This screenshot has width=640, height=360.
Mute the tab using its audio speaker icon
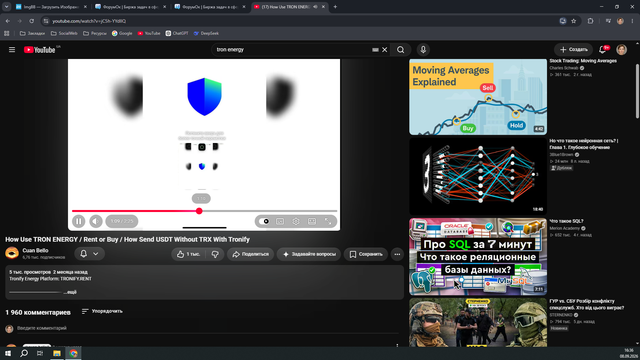pos(316,7)
